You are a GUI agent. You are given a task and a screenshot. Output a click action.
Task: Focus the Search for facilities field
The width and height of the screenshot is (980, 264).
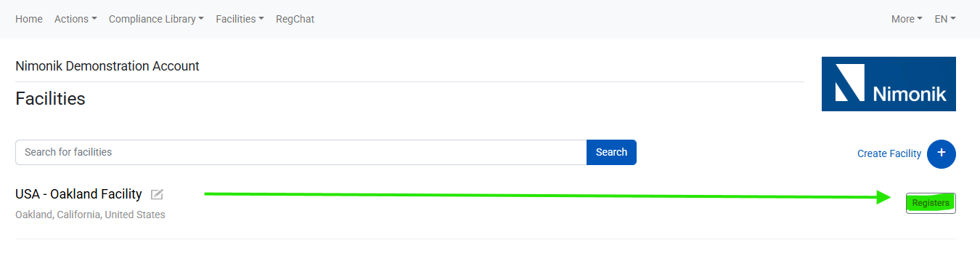point(301,152)
